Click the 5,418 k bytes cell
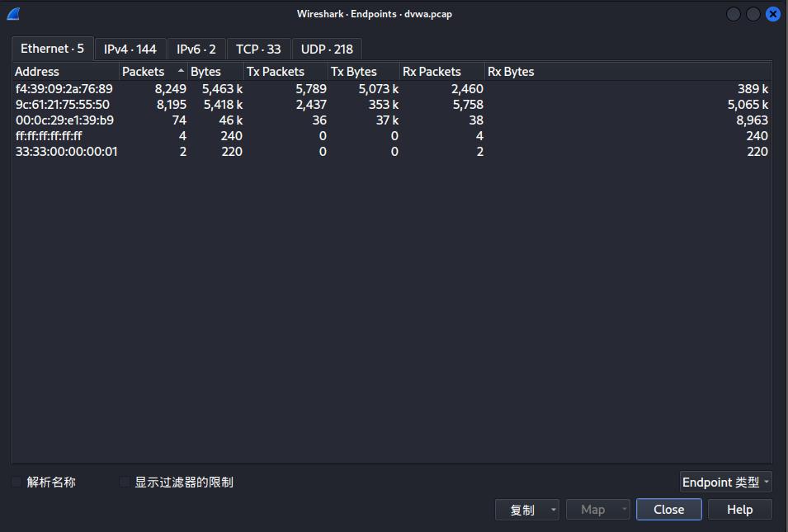 pyautogui.click(x=223, y=105)
